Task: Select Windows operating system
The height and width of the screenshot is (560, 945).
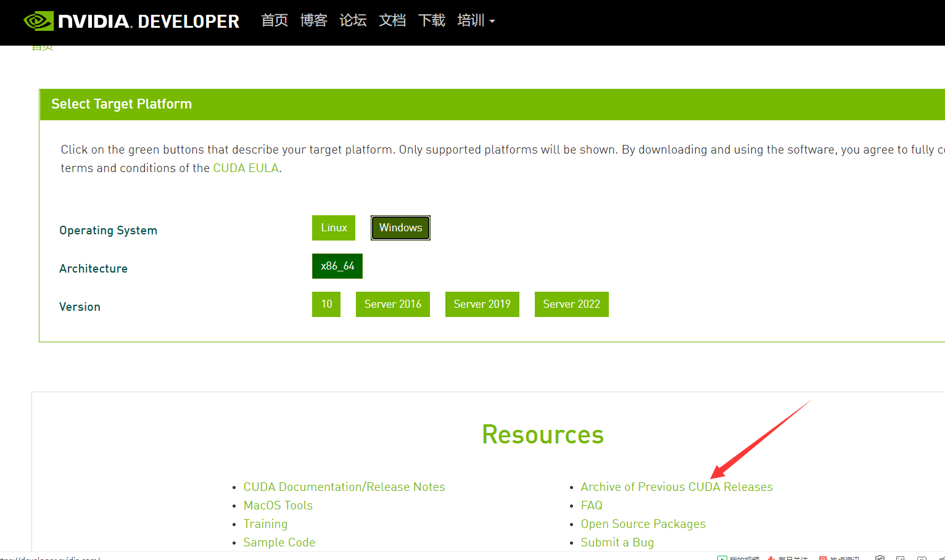Action: click(x=400, y=228)
